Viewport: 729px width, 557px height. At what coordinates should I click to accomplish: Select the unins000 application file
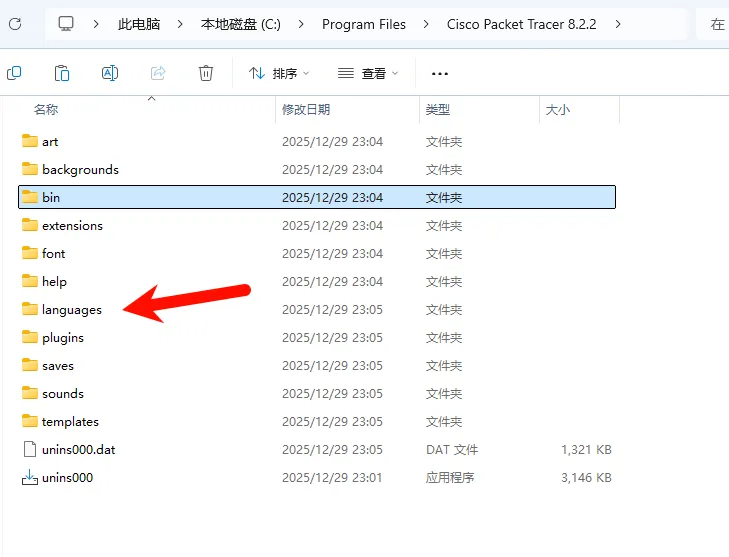pos(317,477)
